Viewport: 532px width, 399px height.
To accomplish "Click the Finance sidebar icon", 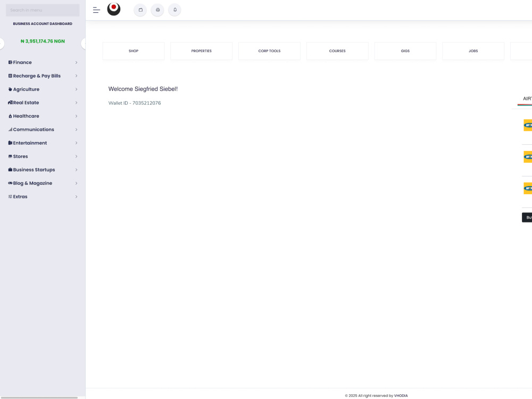I will (10, 62).
